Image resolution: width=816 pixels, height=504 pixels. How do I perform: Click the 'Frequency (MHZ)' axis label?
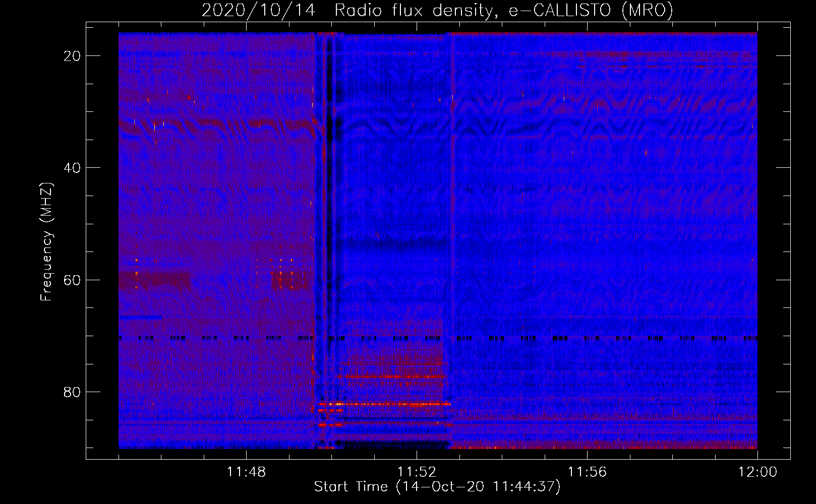pyautogui.click(x=46, y=242)
